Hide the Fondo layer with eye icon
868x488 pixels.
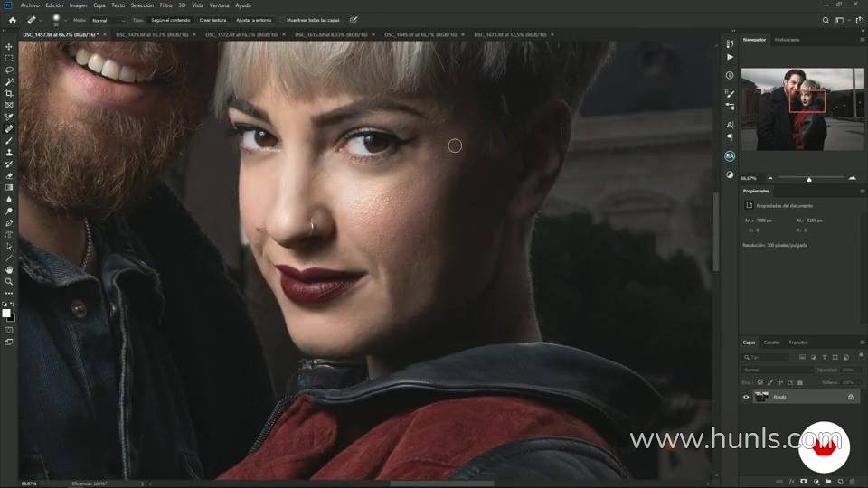tap(746, 397)
